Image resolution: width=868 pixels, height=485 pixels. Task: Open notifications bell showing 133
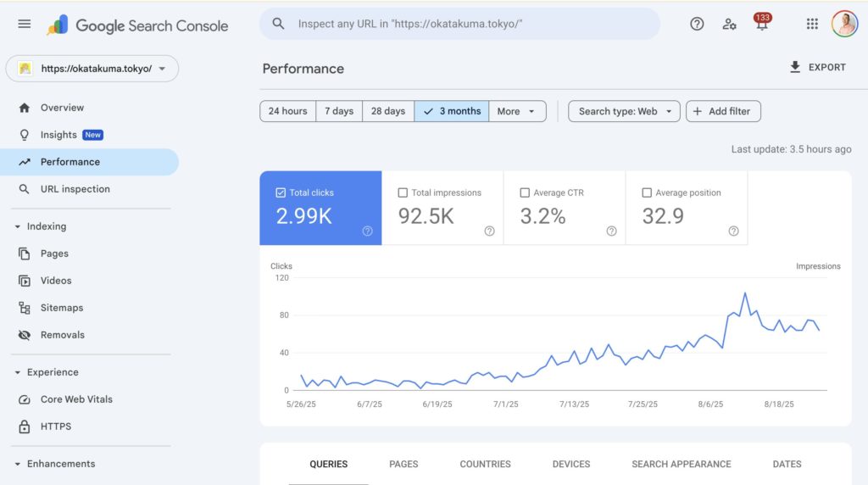[762, 22]
